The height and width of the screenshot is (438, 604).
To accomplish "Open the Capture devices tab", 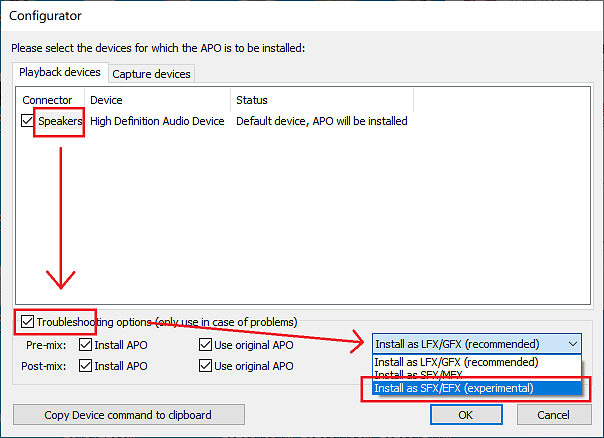I will coord(150,74).
